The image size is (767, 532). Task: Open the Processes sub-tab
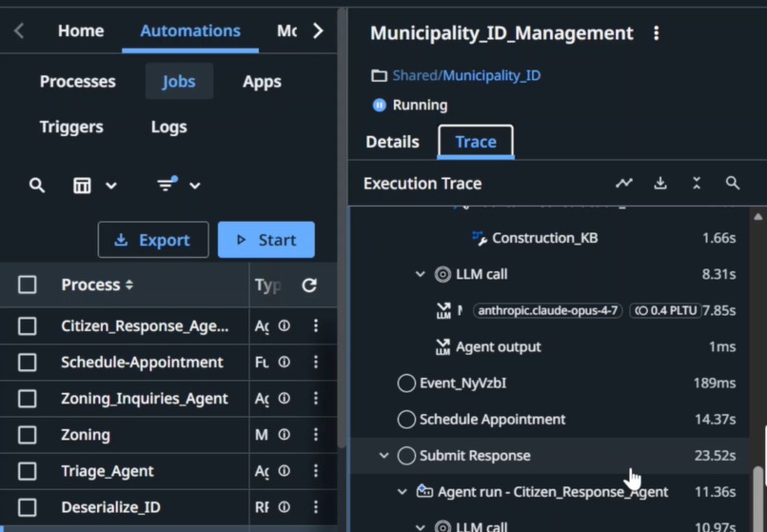pos(77,81)
